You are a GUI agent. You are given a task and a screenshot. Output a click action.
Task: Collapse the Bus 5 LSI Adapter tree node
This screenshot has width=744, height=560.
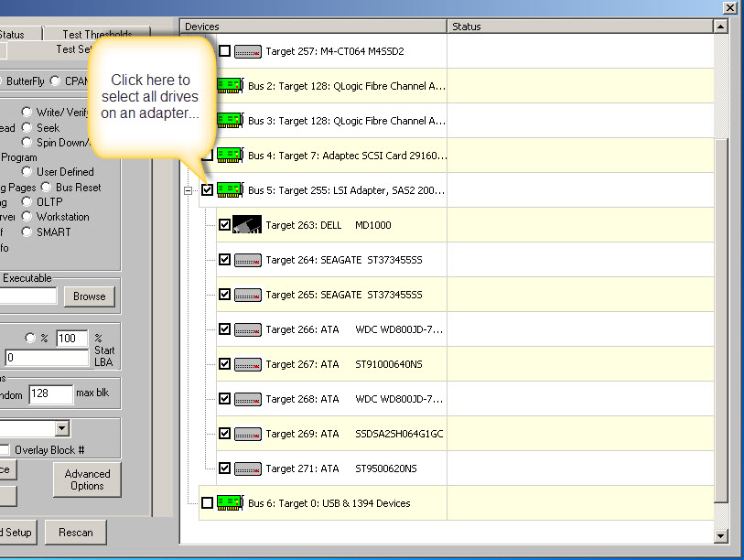pyautogui.click(x=188, y=190)
